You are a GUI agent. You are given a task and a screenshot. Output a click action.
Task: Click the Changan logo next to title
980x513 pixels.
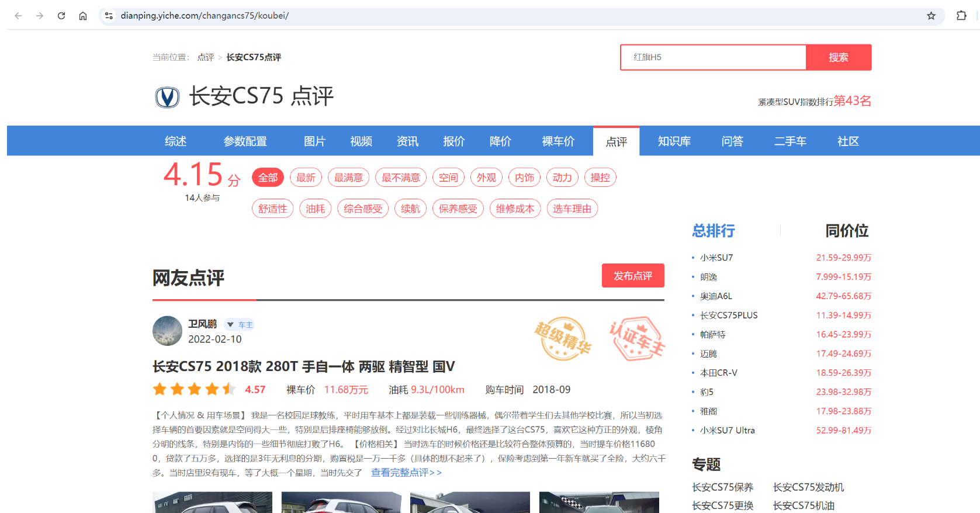click(167, 97)
